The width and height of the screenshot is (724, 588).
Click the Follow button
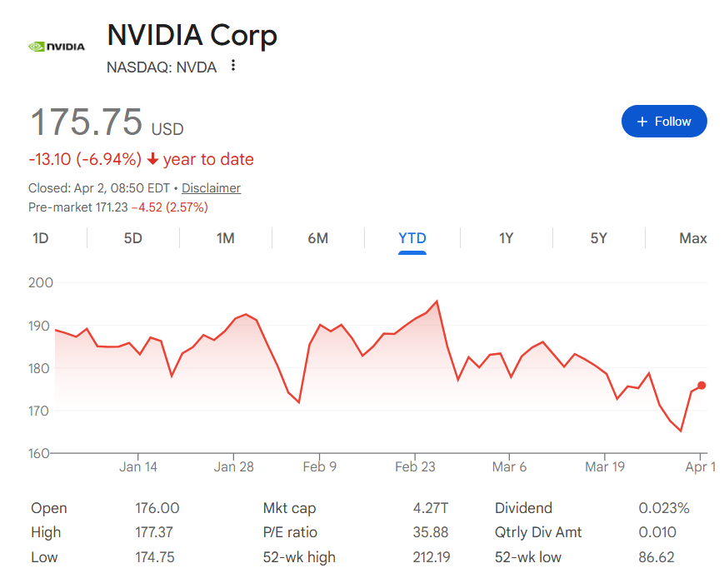click(x=664, y=121)
